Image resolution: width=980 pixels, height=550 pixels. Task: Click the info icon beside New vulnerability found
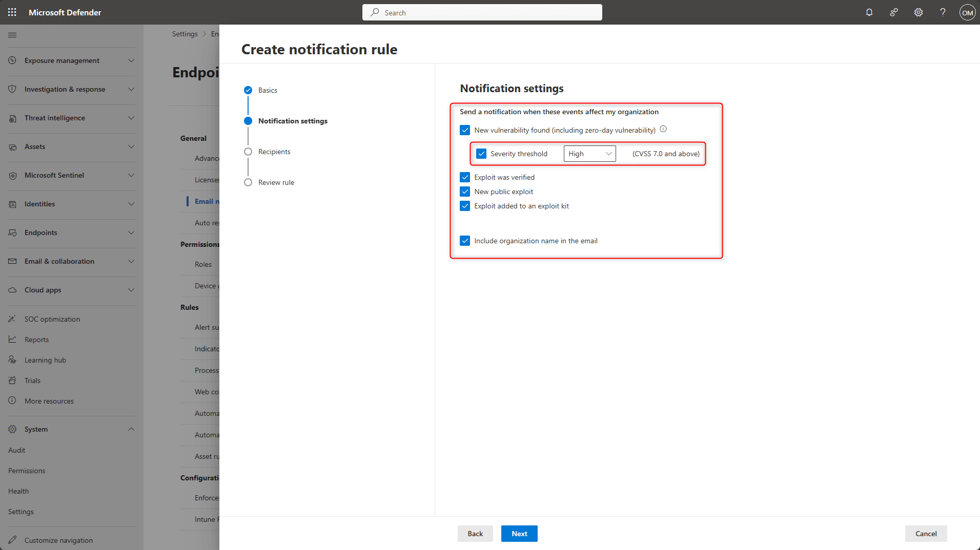tap(663, 129)
